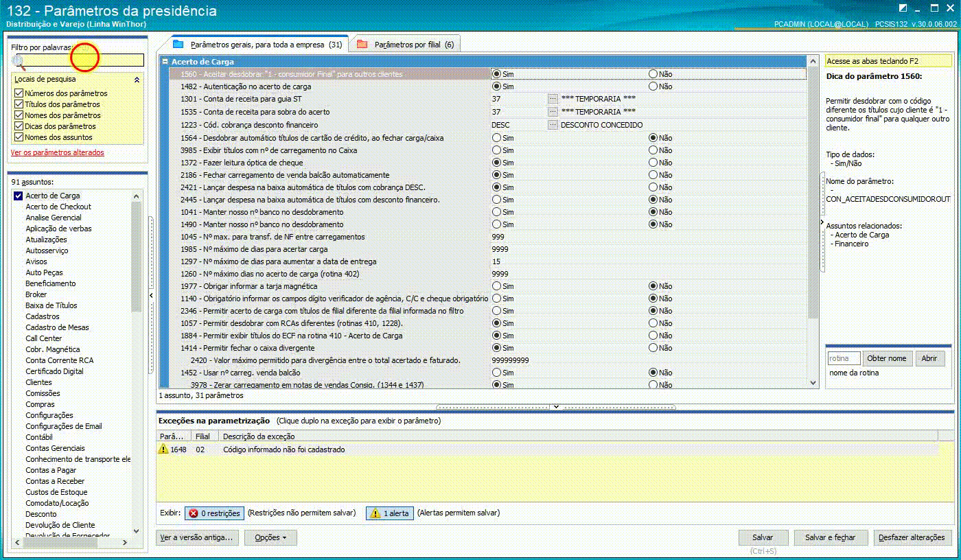Screen dimensions: 961x560
Task: Uncheck Acerto de Carga subject checkbox
Action: (19, 196)
